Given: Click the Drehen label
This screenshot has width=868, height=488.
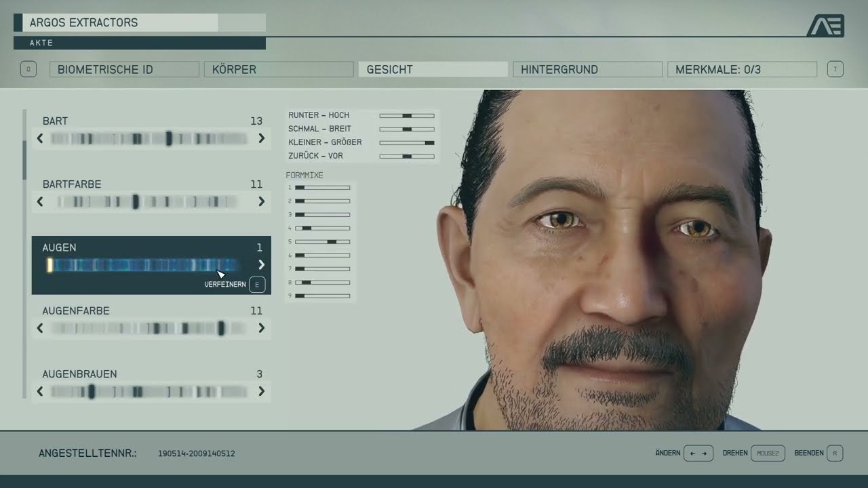Looking at the screenshot, I should click(735, 453).
